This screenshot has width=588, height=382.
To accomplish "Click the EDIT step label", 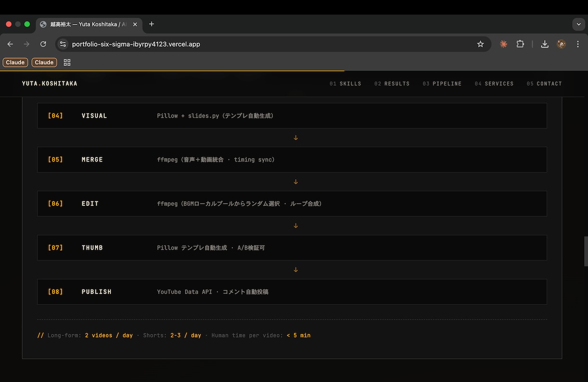I will [90, 204].
